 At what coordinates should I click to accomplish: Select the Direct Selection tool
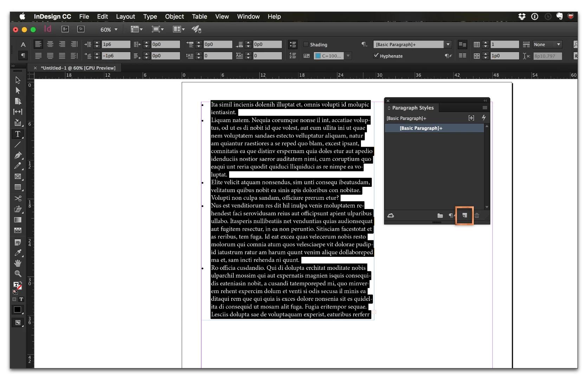(x=18, y=91)
